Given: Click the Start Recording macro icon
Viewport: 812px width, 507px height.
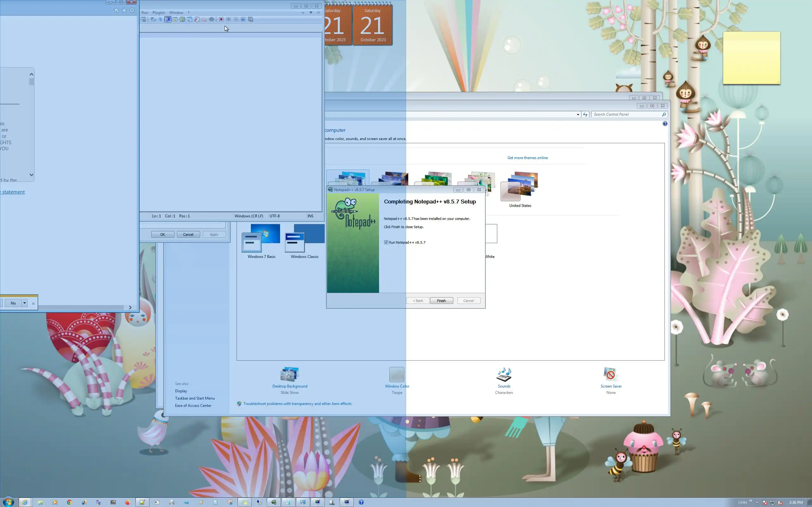Looking at the screenshot, I should [221, 19].
